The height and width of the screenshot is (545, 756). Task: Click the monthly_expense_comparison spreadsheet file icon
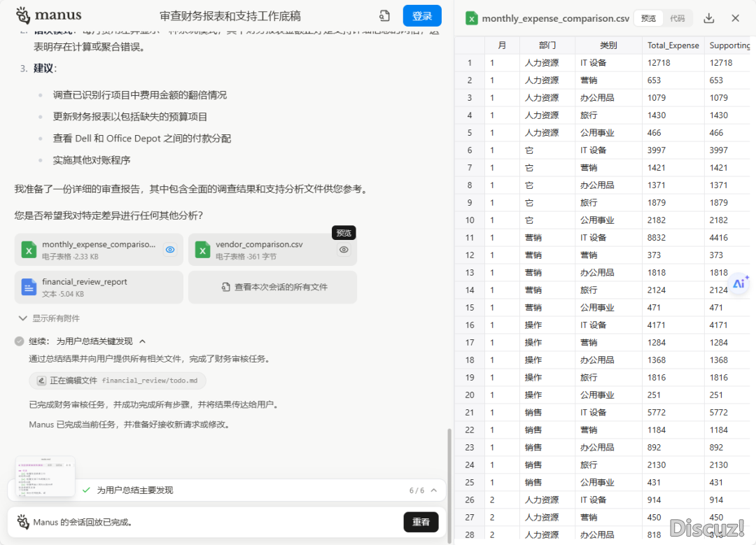tap(29, 250)
